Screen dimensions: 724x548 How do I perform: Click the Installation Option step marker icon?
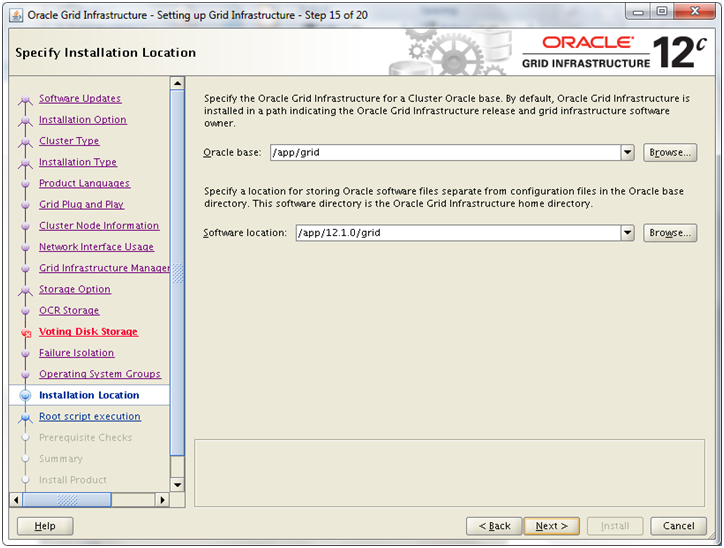25,121
